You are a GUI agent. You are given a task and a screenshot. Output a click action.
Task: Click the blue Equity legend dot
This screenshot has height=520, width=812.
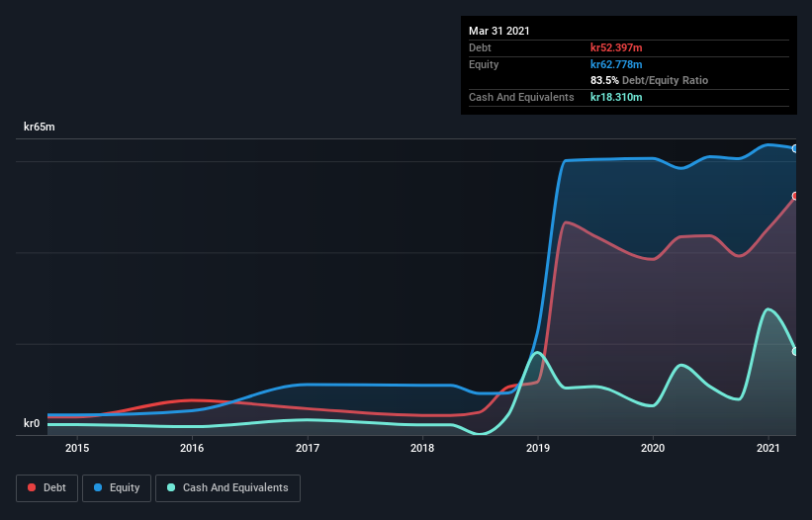(x=98, y=487)
